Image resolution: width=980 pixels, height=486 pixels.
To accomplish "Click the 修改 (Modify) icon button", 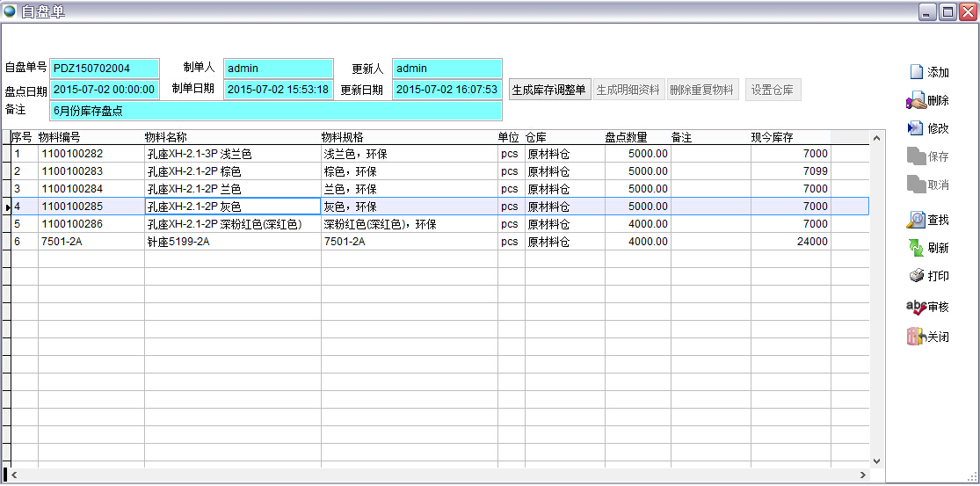I will (928, 128).
